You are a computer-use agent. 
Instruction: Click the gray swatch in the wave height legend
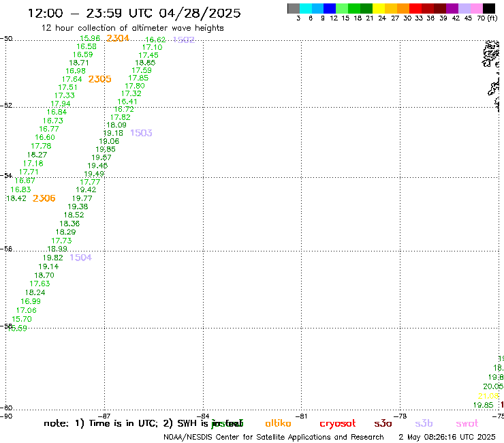pyautogui.click(x=294, y=8)
